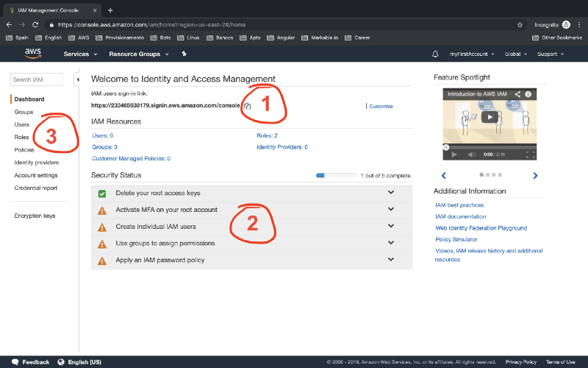Screen dimensions: 588x368
Task: Click the browser forward arrow
Action: (x=22, y=25)
